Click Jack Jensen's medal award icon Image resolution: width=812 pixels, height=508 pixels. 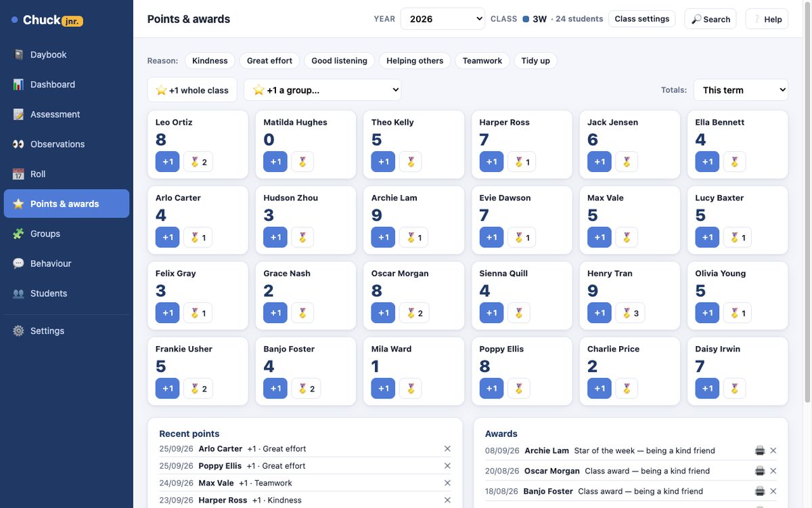pyautogui.click(x=627, y=162)
